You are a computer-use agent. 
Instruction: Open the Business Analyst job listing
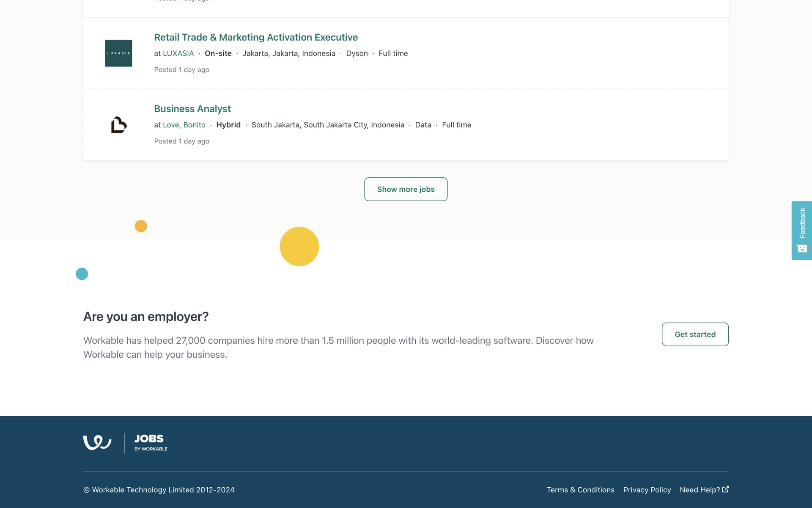click(x=192, y=109)
